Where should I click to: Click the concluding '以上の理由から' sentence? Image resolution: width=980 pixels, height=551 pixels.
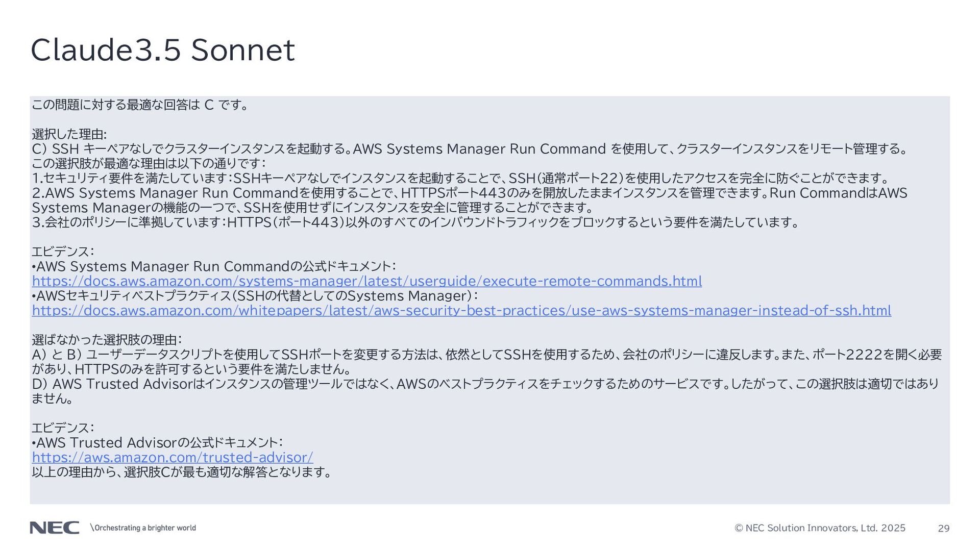[x=182, y=472]
